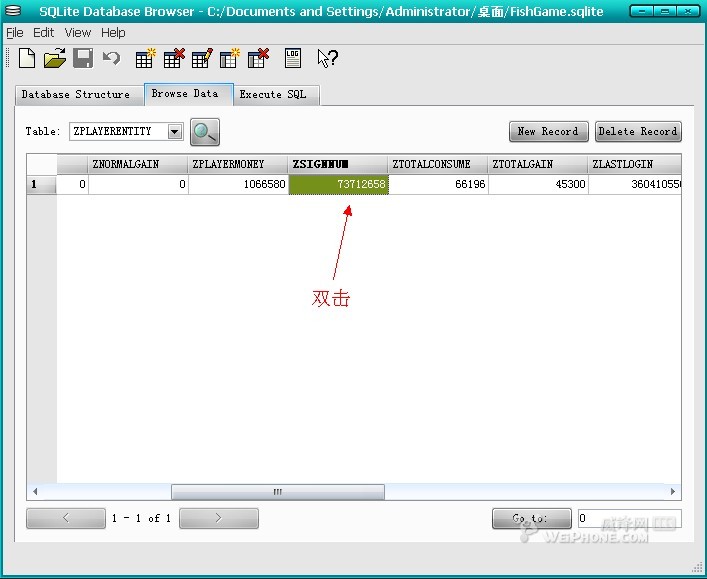Image resolution: width=707 pixels, height=579 pixels.
Task: Open the SQL log window icon
Action: (x=292, y=59)
